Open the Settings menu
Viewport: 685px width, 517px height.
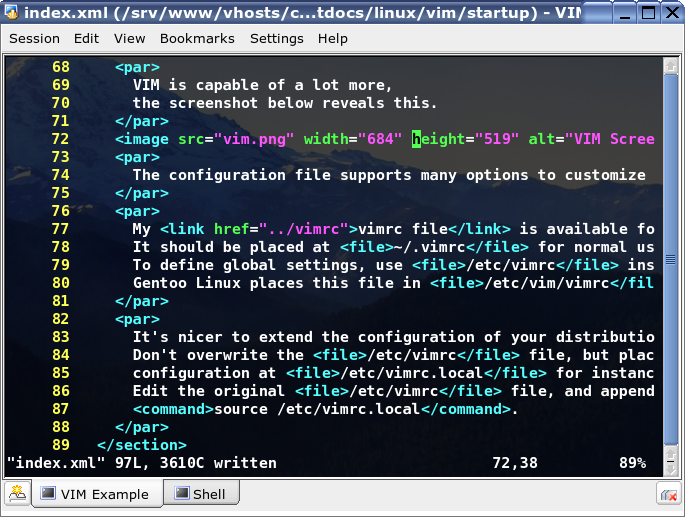277,39
